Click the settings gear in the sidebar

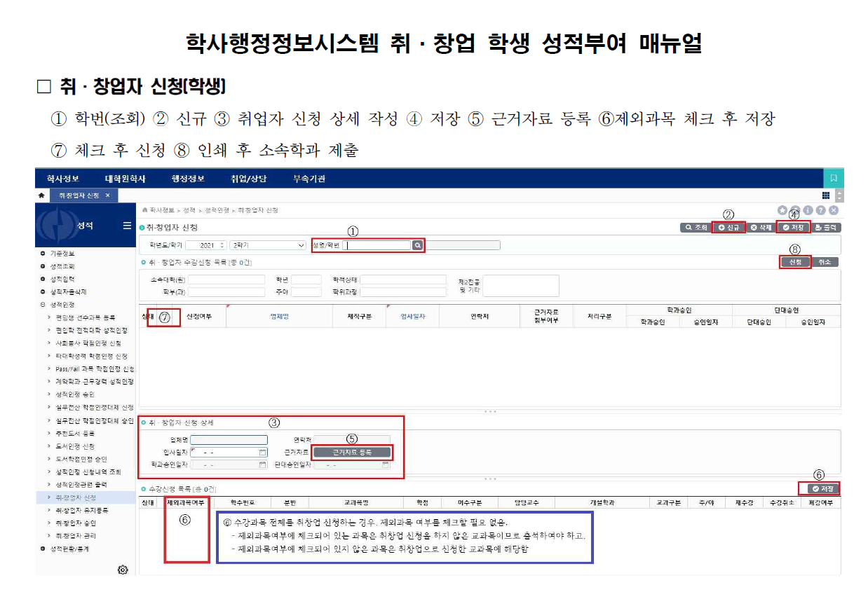coord(123,570)
